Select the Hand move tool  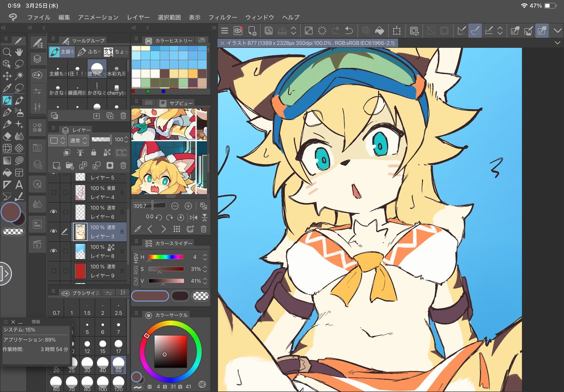[19, 52]
